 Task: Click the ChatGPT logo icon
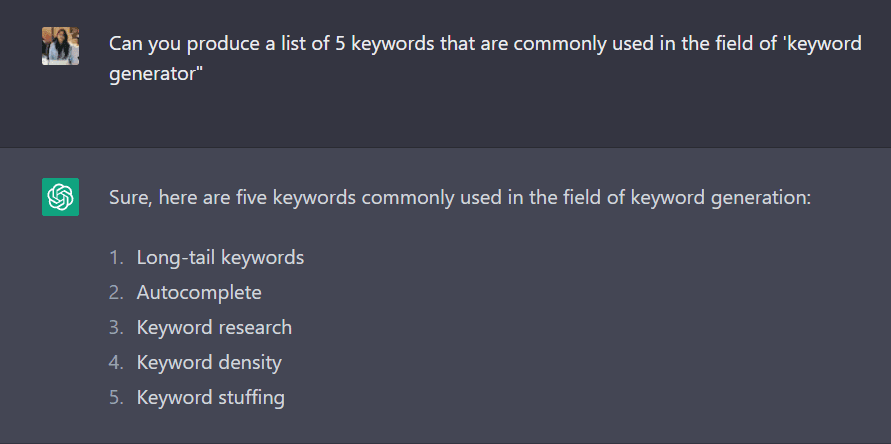(x=60, y=196)
